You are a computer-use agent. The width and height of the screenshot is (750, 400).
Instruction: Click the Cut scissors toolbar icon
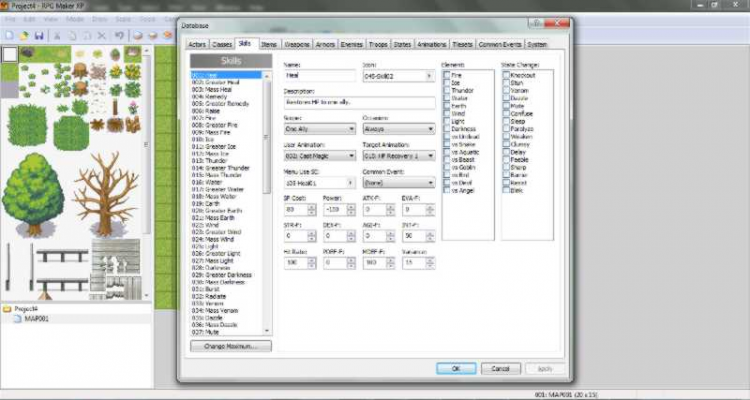click(56, 36)
